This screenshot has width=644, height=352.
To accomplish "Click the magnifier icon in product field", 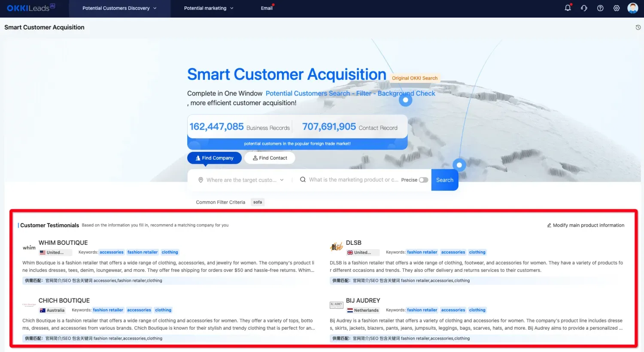I will click(303, 180).
